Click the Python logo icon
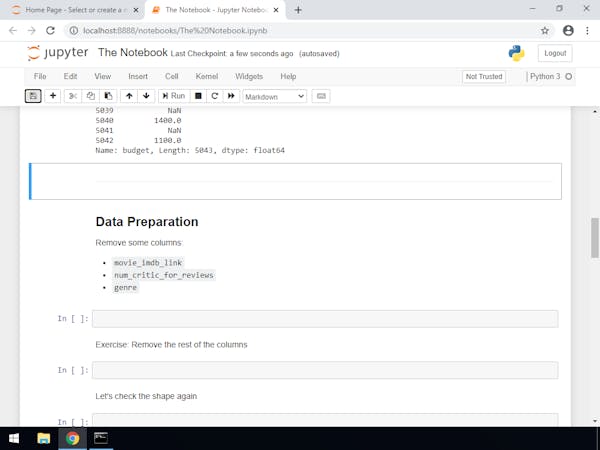Image resolution: width=600 pixels, height=450 pixels. tap(516, 53)
